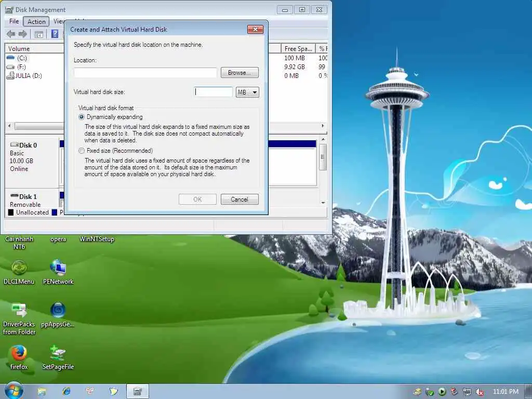Focus the Location text field

tap(145, 73)
